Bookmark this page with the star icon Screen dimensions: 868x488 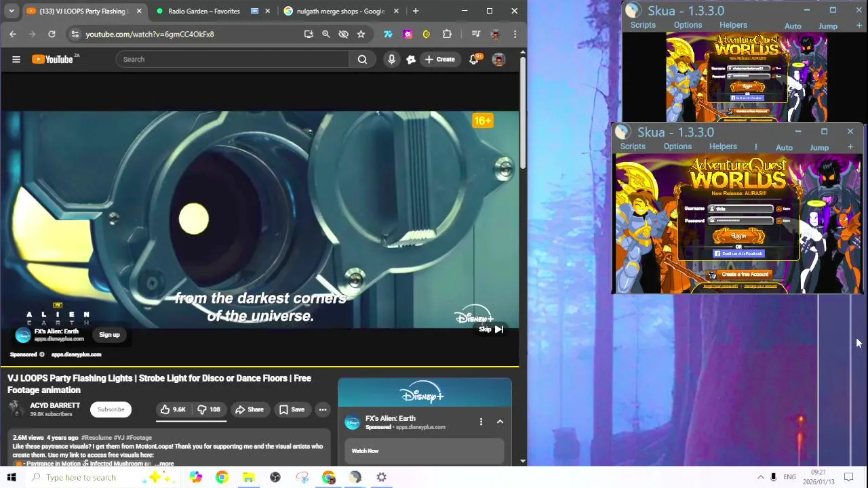click(x=361, y=34)
